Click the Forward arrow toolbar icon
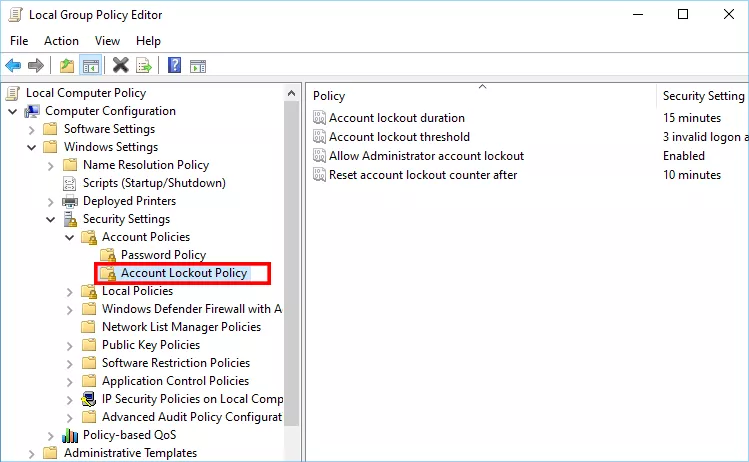 [x=36, y=65]
